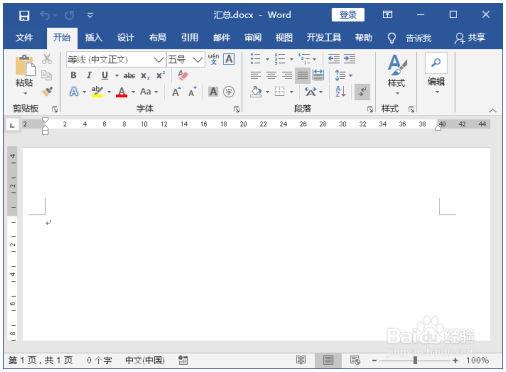Toggle strikethrough abc formatting
The height and width of the screenshot is (372, 506).
click(x=129, y=76)
